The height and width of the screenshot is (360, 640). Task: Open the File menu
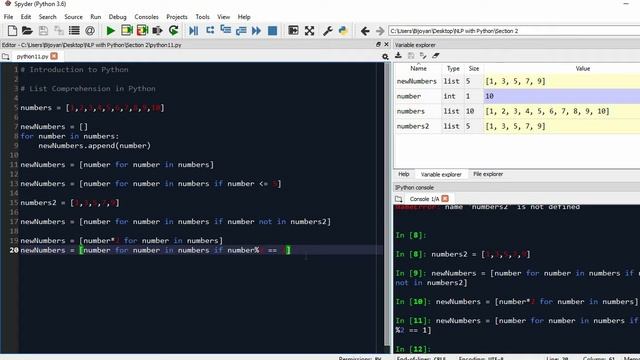(8, 17)
